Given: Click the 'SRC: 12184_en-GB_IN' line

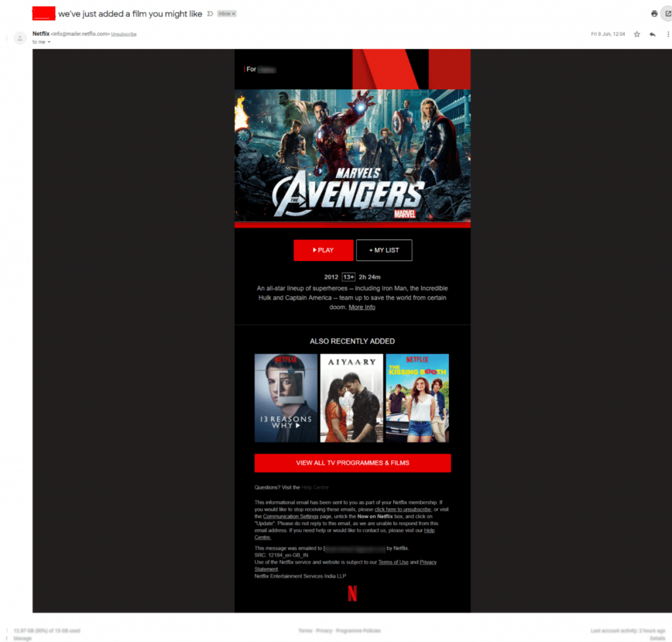Looking at the screenshot, I should pos(281,555).
